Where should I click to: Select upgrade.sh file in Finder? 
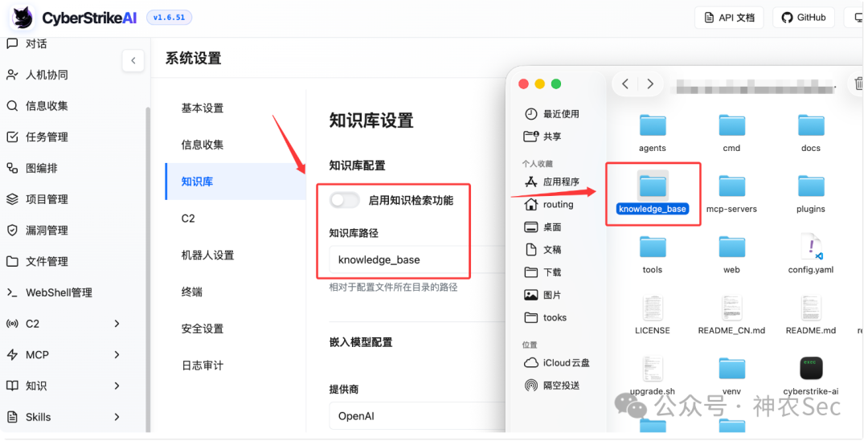pyautogui.click(x=653, y=369)
